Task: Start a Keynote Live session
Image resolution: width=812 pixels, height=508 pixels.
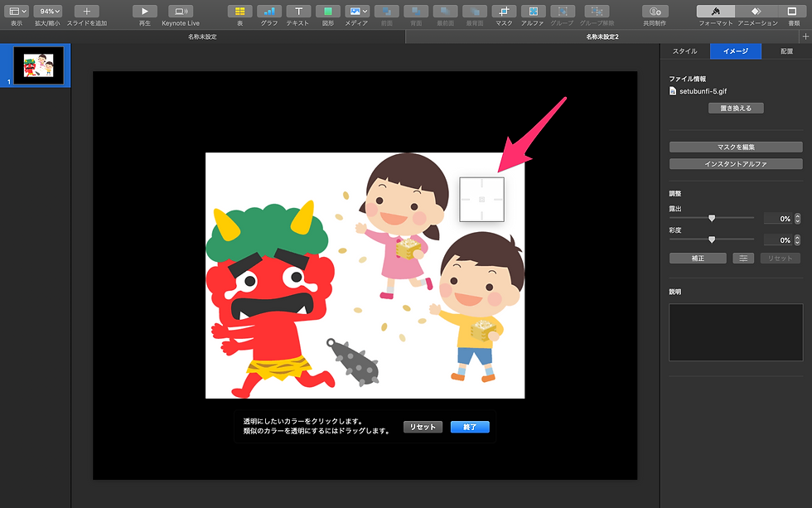Action: point(181,12)
